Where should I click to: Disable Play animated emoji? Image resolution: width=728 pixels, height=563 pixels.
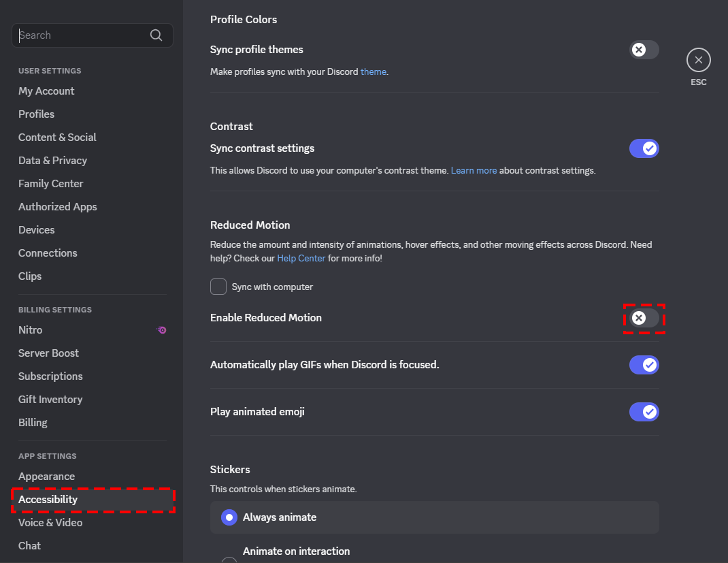click(644, 412)
